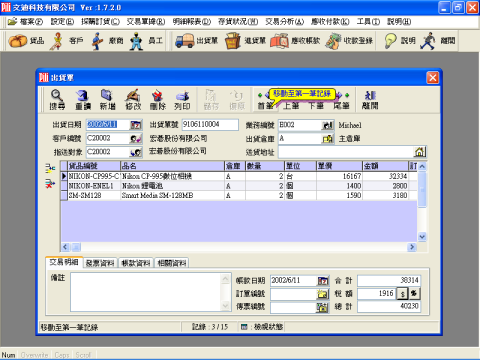Switch to the 帳款資料 tab
The height and width of the screenshot is (360, 480).
136,263
